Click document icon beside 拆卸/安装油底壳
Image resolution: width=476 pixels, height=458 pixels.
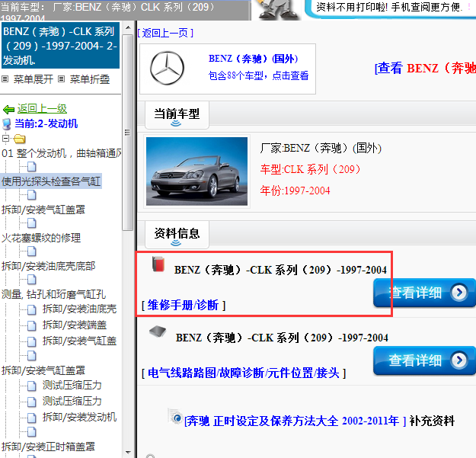[x=31, y=310]
